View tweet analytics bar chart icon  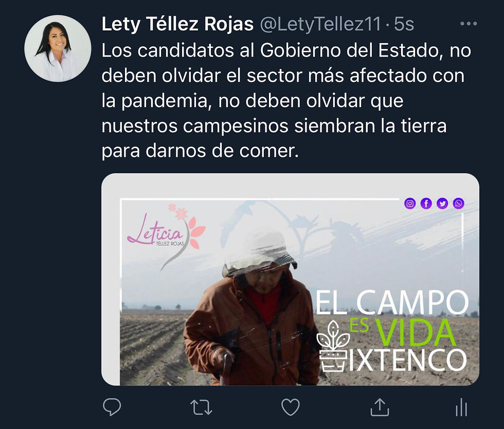point(461,407)
